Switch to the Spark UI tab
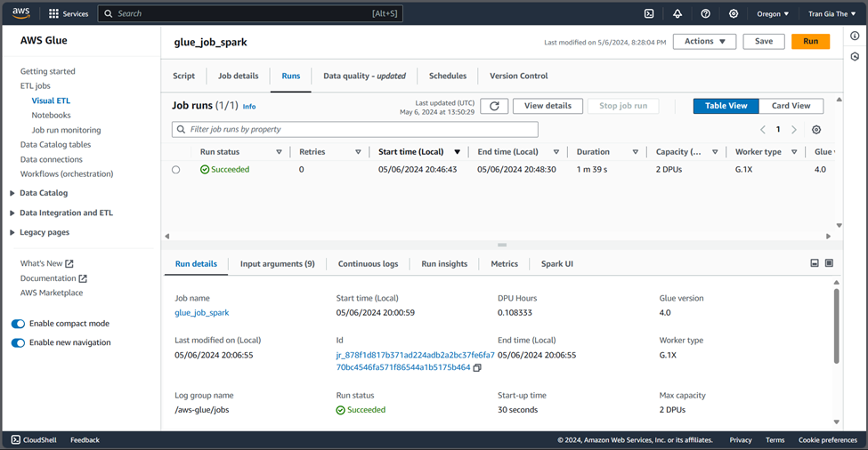 557,264
